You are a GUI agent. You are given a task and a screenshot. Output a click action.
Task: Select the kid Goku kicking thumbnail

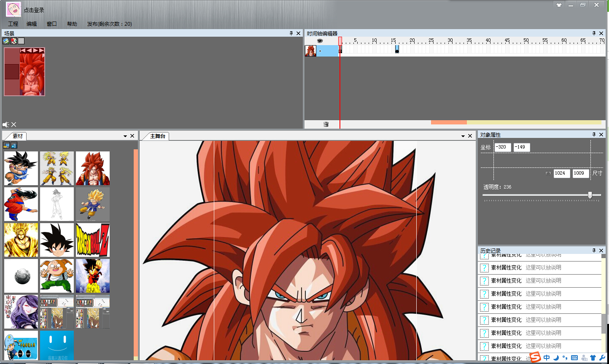(21, 168)
